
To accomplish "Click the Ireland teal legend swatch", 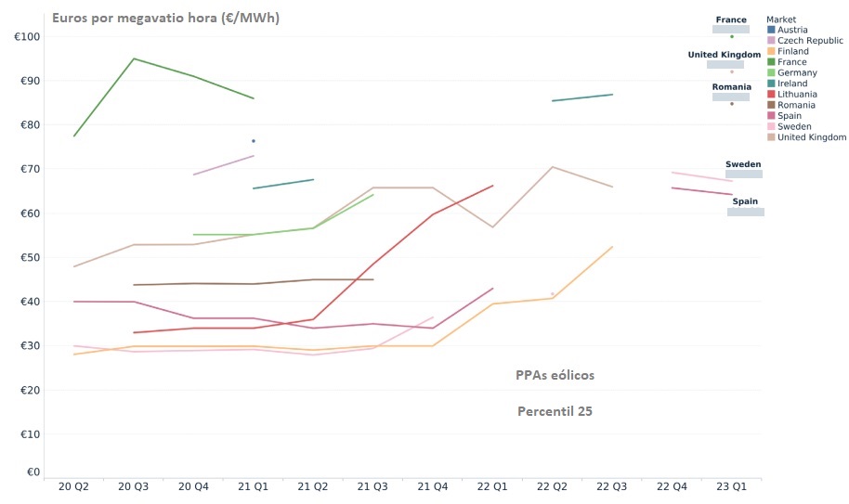I will pyautogui.click(x=771, y=84).
